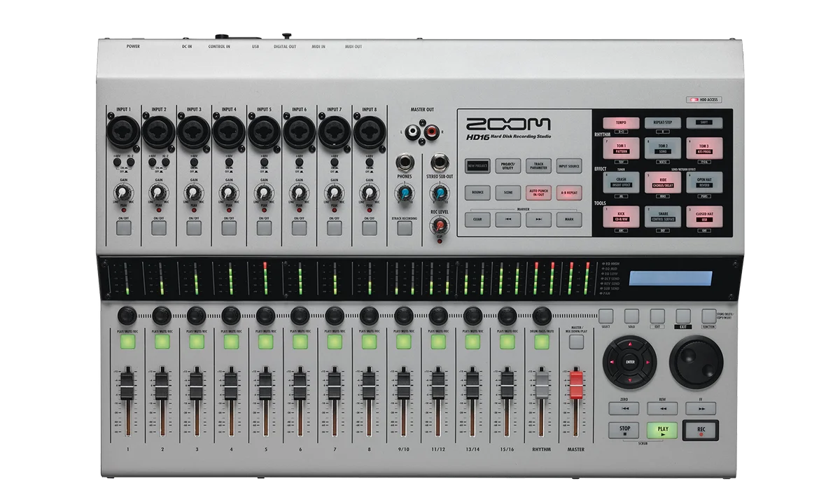Click the INPUT 3 GAIN knob

pyautogui.click(x=192, y=192)
